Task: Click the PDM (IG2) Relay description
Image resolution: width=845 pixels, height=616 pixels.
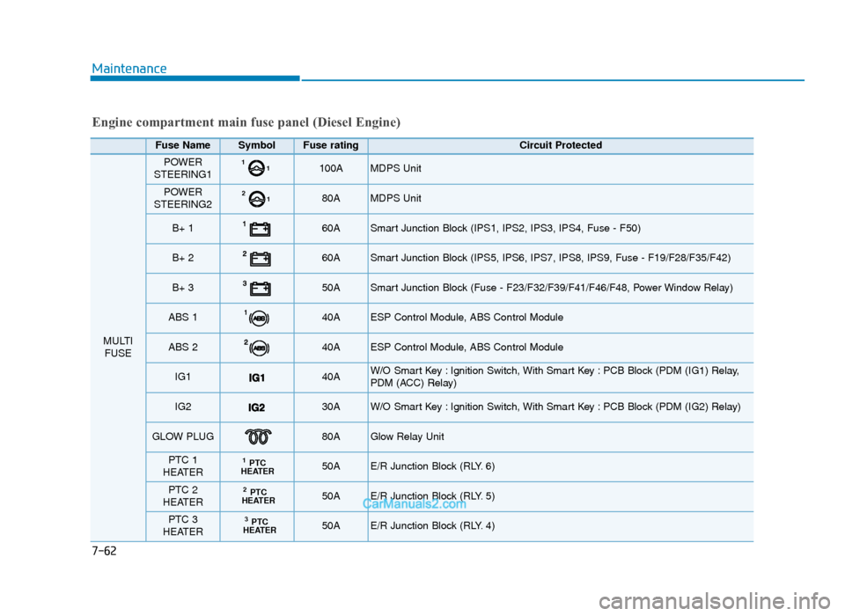Action: 555,407
